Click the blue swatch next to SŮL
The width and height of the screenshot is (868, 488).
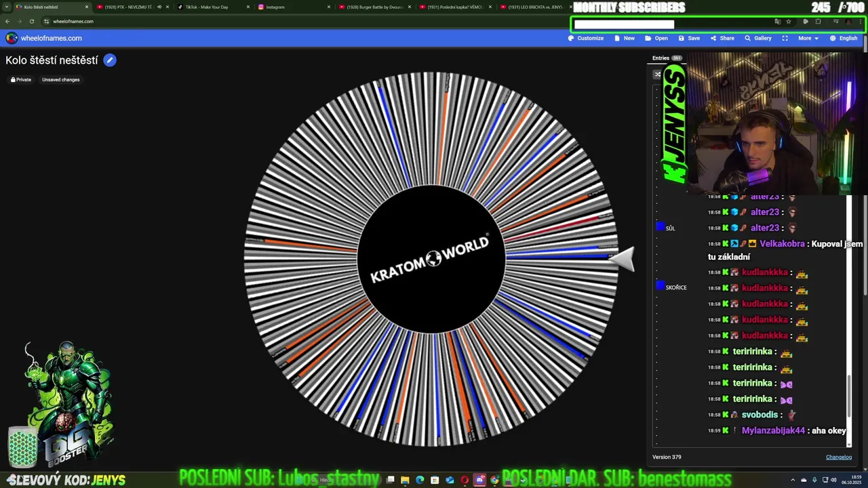(x=660, y=226)
